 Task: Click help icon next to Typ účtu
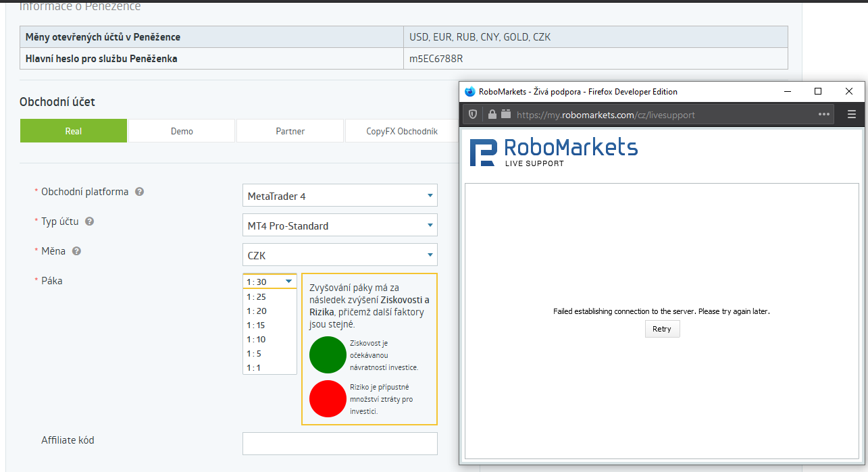pos(89,221)
